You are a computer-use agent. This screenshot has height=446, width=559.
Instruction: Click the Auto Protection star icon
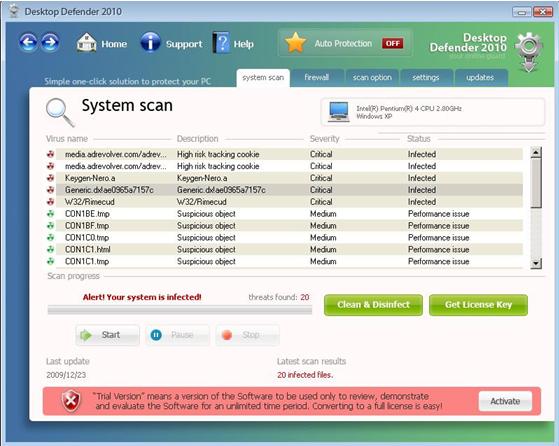296,43
